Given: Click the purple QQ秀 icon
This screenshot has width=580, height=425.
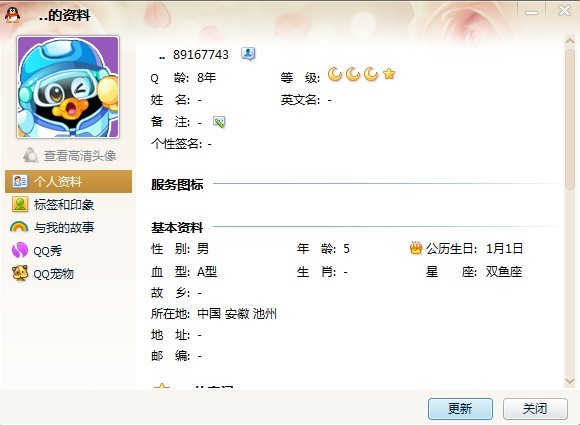Looking at the screenshot, I should (20, 250).
